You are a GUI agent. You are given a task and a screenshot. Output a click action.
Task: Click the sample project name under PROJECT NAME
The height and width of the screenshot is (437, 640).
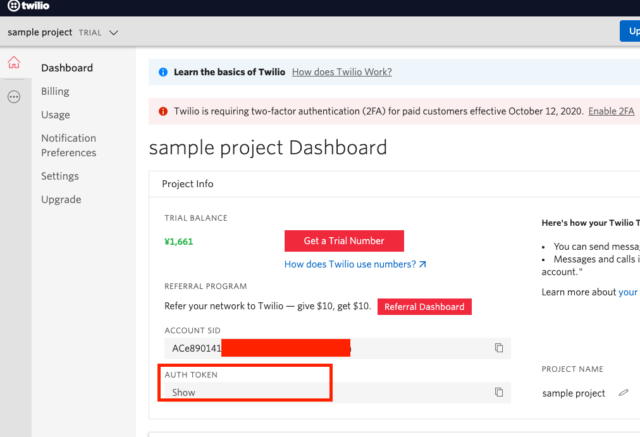coord(573,393)
